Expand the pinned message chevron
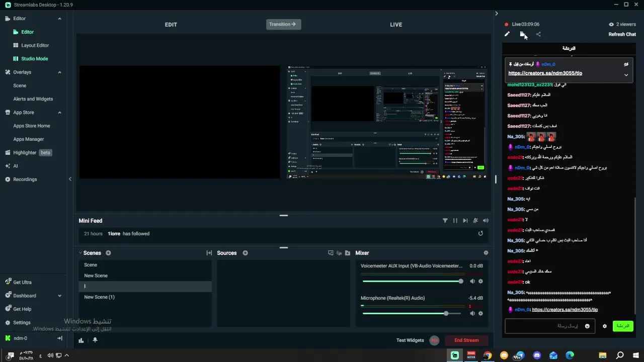The image size is (644, 362). tap(626, 75)
